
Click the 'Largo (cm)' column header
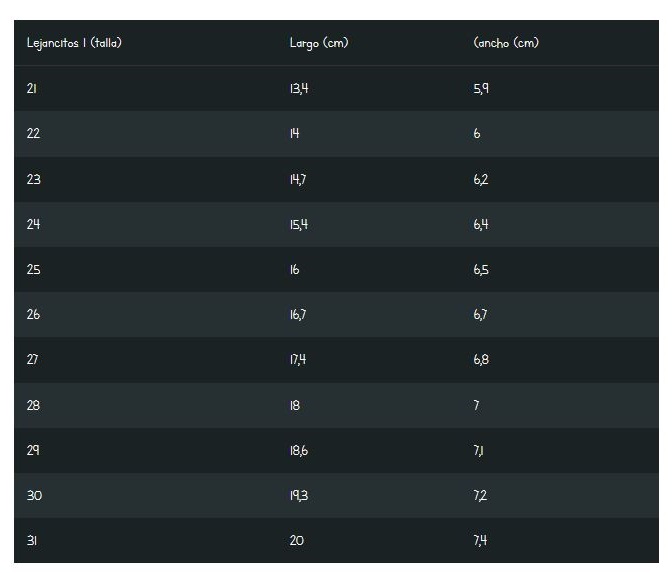[318, 43]
